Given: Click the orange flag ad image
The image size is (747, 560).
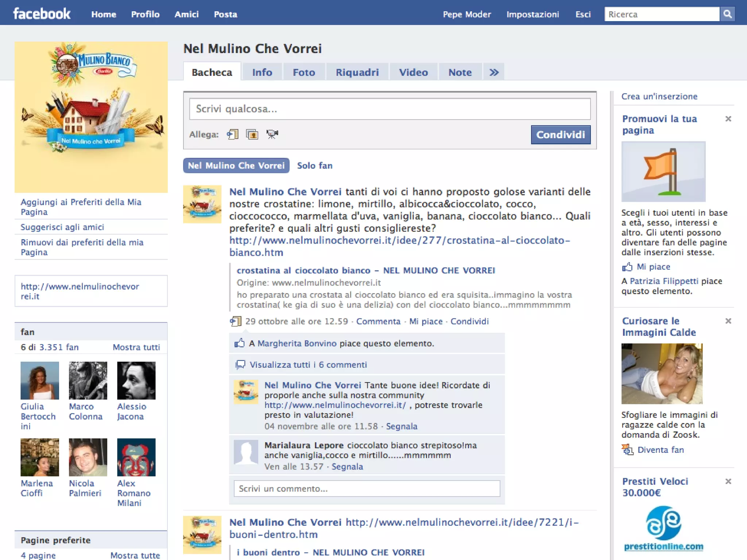Looking at the screenshot, I should tap(663, 171).
